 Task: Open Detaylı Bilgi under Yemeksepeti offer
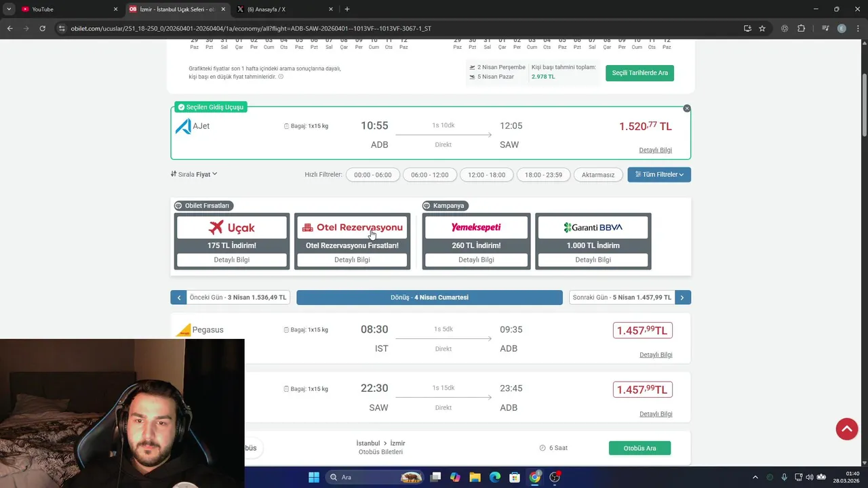(x=476, y=260)
